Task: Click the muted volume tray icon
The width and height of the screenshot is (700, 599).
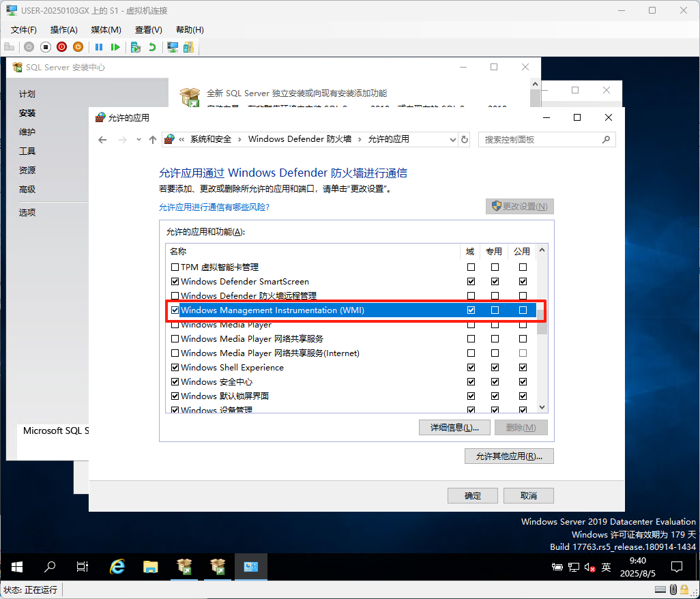Action: (x=589, y=568)
